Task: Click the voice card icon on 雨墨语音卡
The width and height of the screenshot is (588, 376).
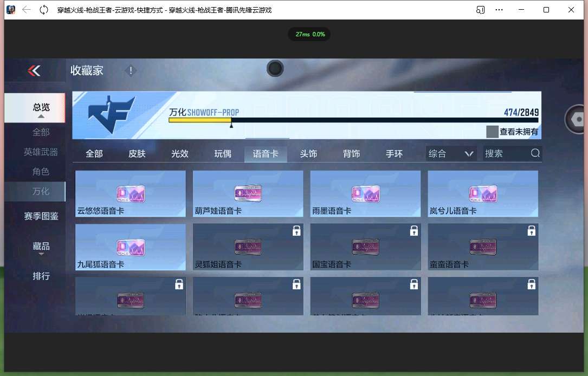Action: pyautogui.click(x=366, y=194)
